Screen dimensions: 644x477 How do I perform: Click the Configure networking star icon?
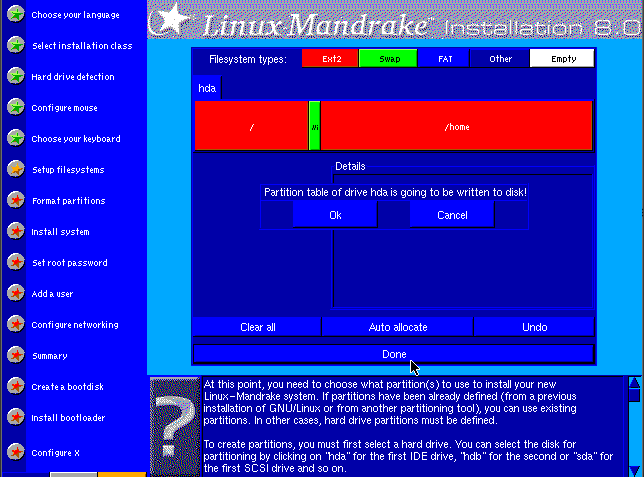[x=15, y=325]
